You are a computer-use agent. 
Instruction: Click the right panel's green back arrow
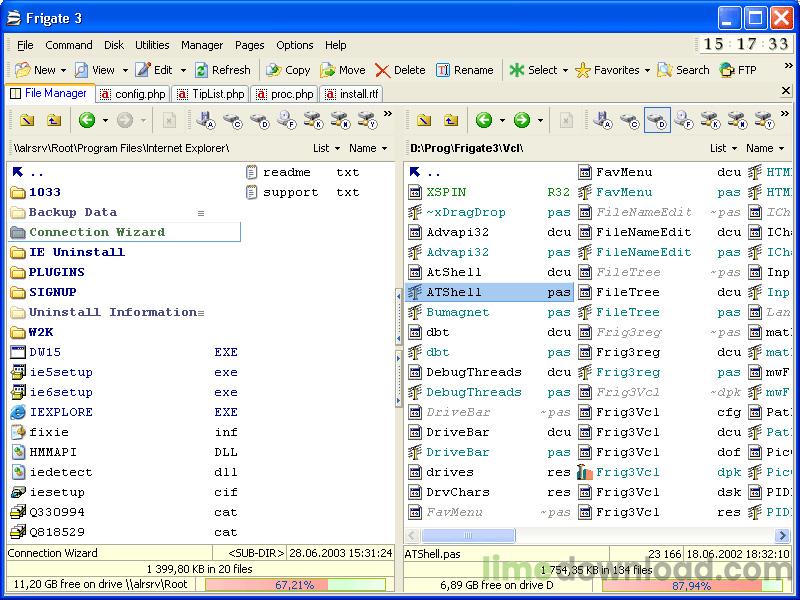click(x=484, y=120)
